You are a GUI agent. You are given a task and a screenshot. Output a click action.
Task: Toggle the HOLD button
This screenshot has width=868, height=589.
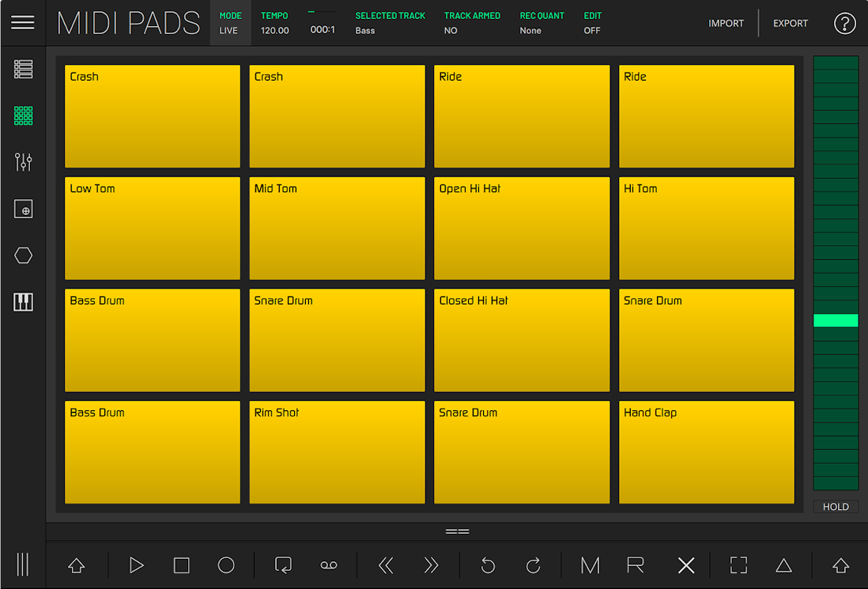[x=836, y=507]
